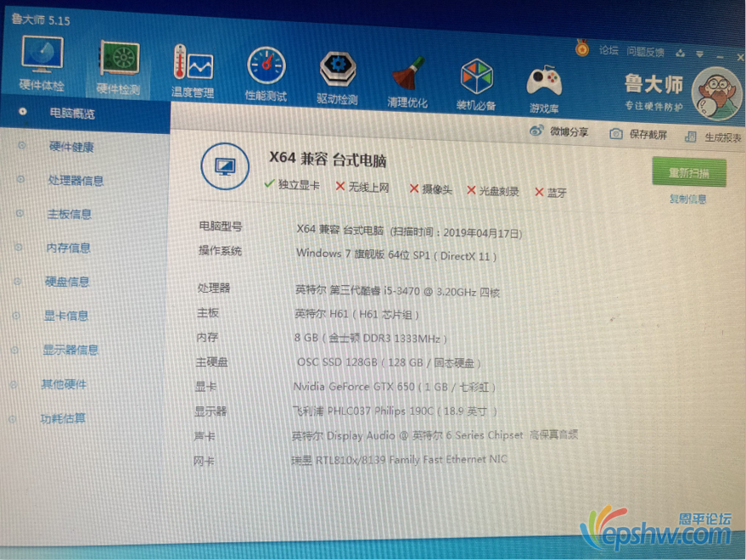
Task: Click the 8 GB DDR3 memory value
Action: (370, 339)
